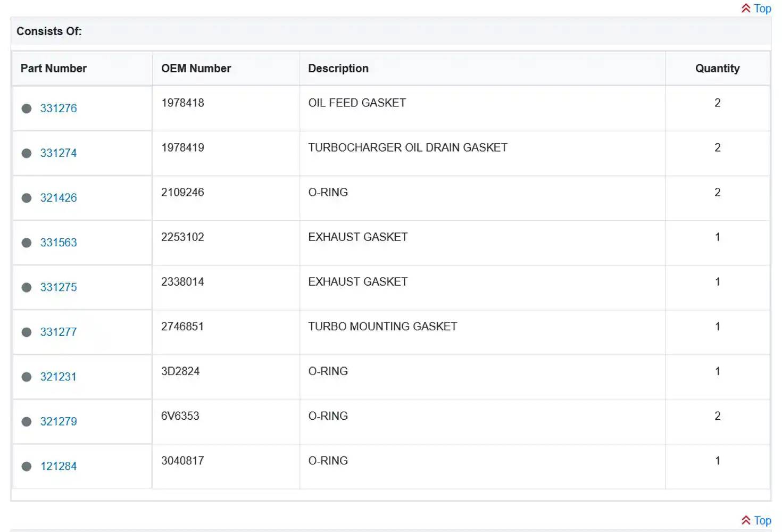782x532 pixels.
Task: View turbo mounting gasket part 331277
Action: [59, 332]
